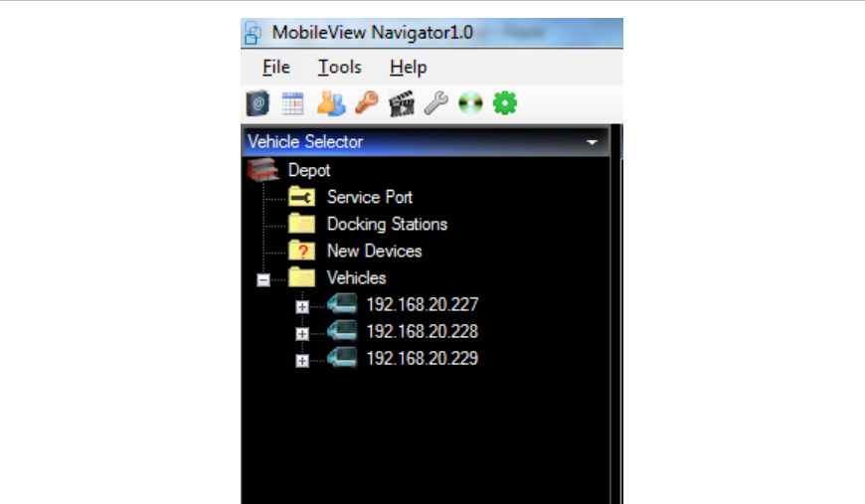Click the bus icon for 192.168.20.228
Image resolution: width=865 pixels, height=504 pixels.
pos(342,331)
